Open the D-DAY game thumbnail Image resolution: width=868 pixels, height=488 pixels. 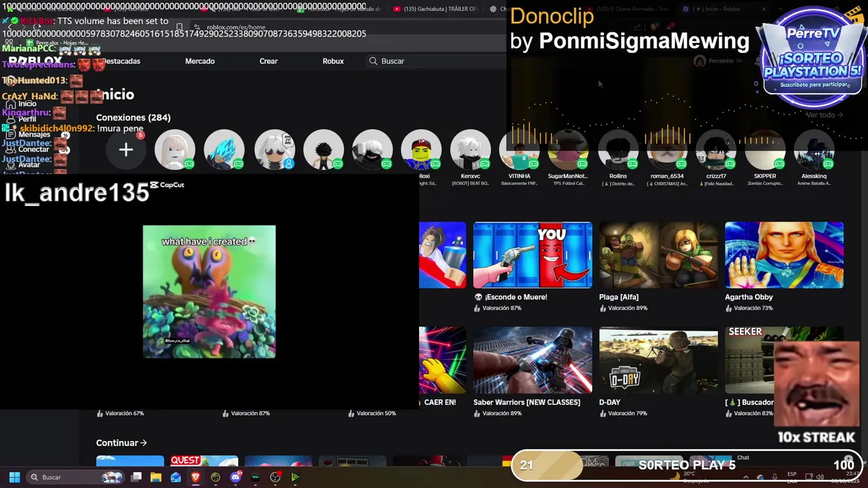(x=658, y=360)
